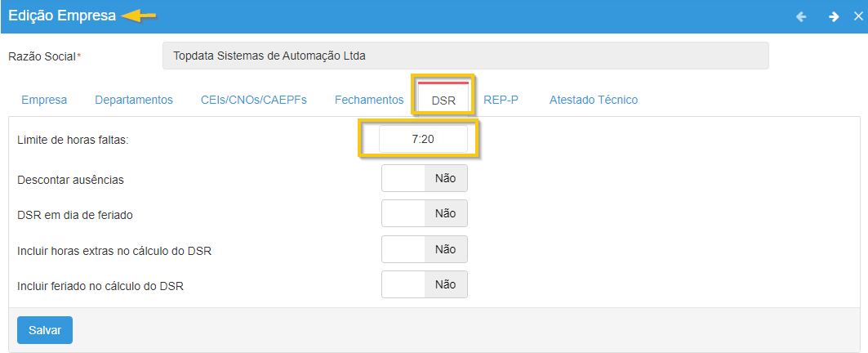Open the Atestado Técnico tab
Screen dimensions: 868x353
(594, 100)
